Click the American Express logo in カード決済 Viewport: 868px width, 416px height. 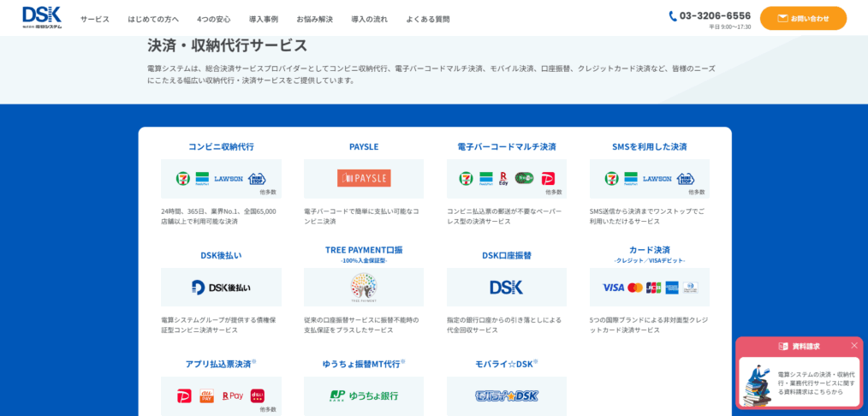click(672, 288)
